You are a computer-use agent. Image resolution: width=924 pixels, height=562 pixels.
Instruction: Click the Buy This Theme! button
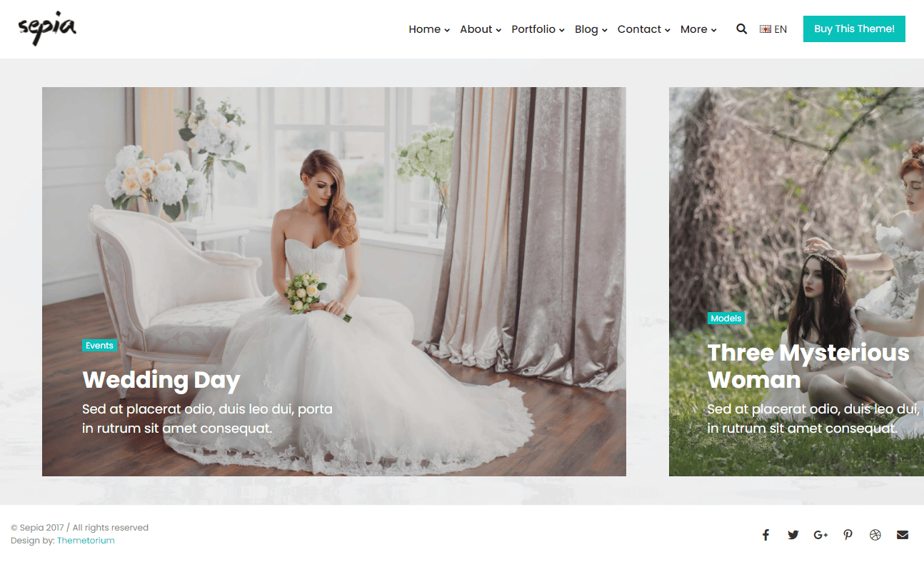[x=854, y=29]
